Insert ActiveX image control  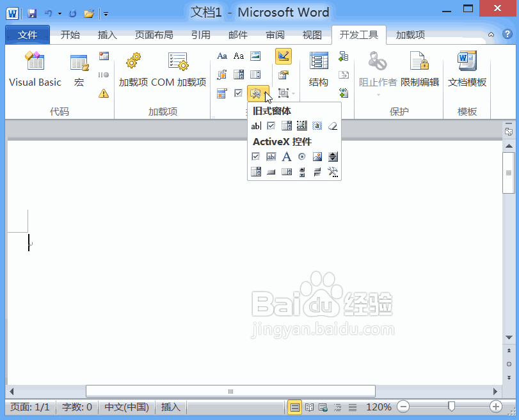[317, 157]
